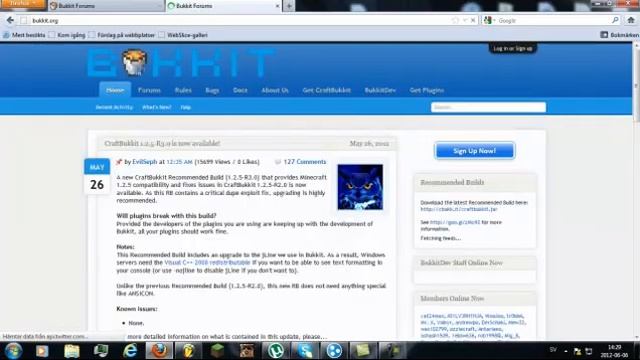Open the Help sub-navigation link
Image resolution: width=640 pixels, height=360 pixels.
click(x=186, y=107)
